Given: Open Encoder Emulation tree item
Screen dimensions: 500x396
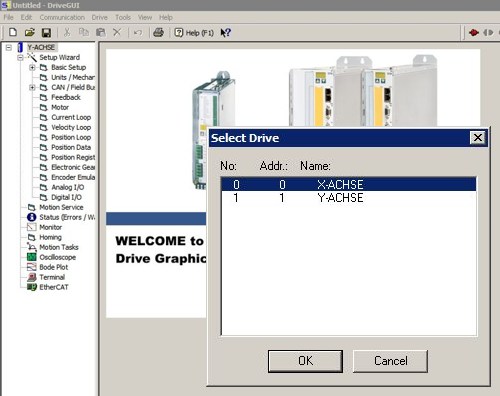Looking at the screenshot, I should click(73, 177).
